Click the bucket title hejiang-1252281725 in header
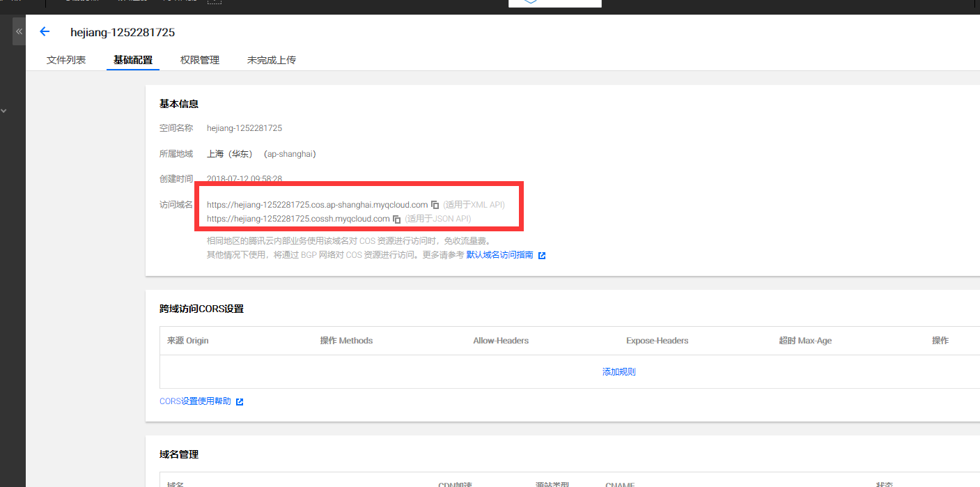 (x=123, y=32)
